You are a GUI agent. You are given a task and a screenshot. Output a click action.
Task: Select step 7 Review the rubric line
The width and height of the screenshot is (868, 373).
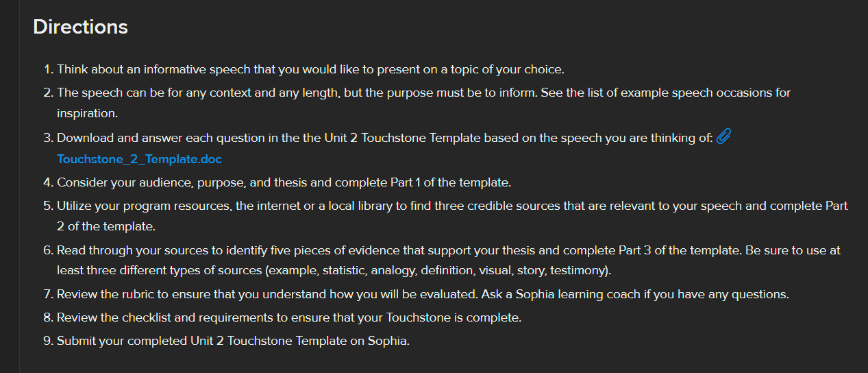423,295
